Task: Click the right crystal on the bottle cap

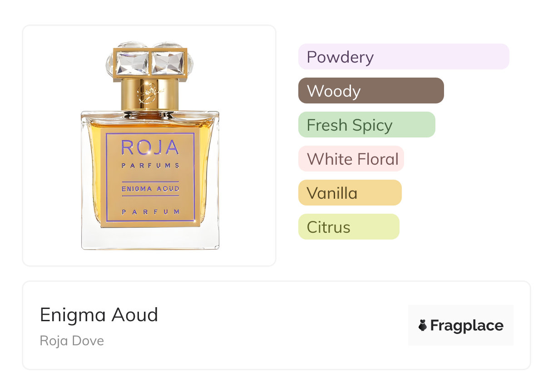Action: 168,63
